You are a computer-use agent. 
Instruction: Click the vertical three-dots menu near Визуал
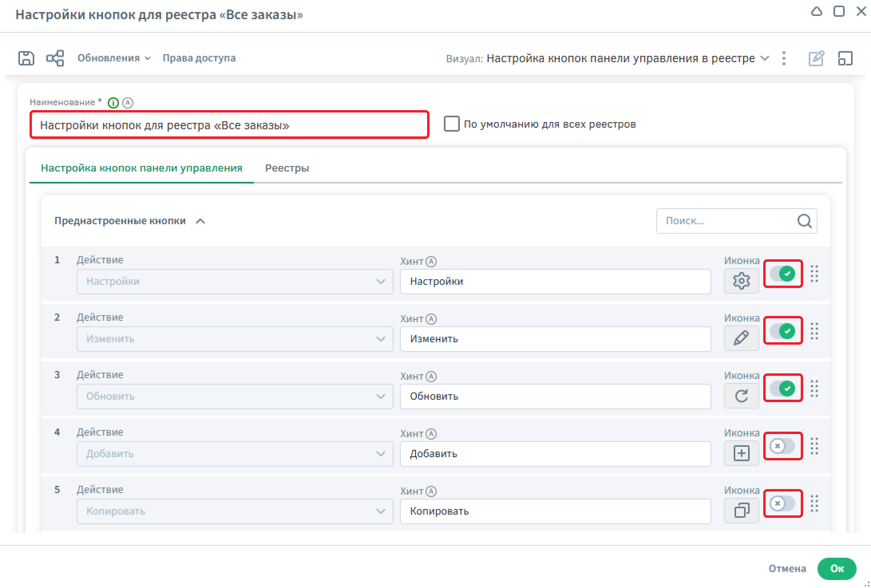[784, 58]
